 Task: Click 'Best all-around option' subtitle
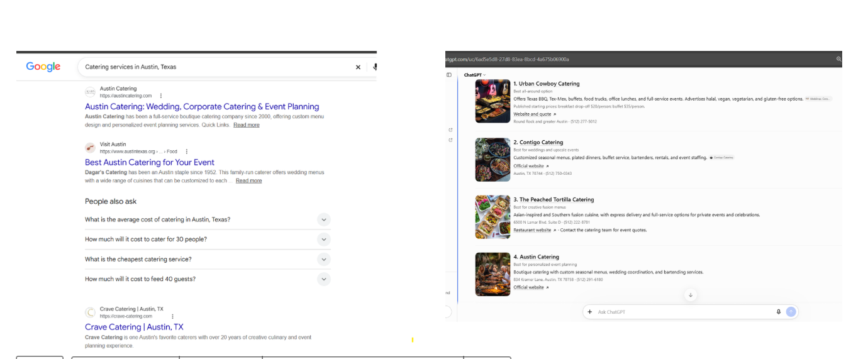tap(533, 91)
